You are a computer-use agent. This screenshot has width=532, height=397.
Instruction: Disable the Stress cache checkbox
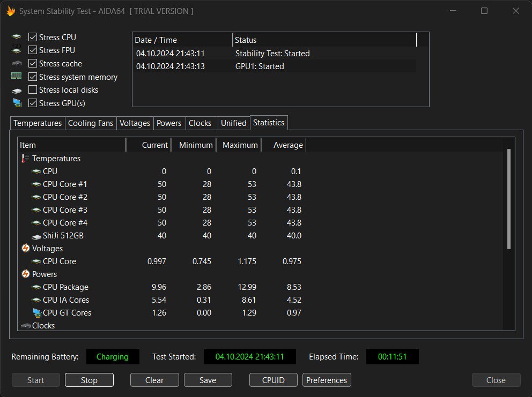coord(33,63)
